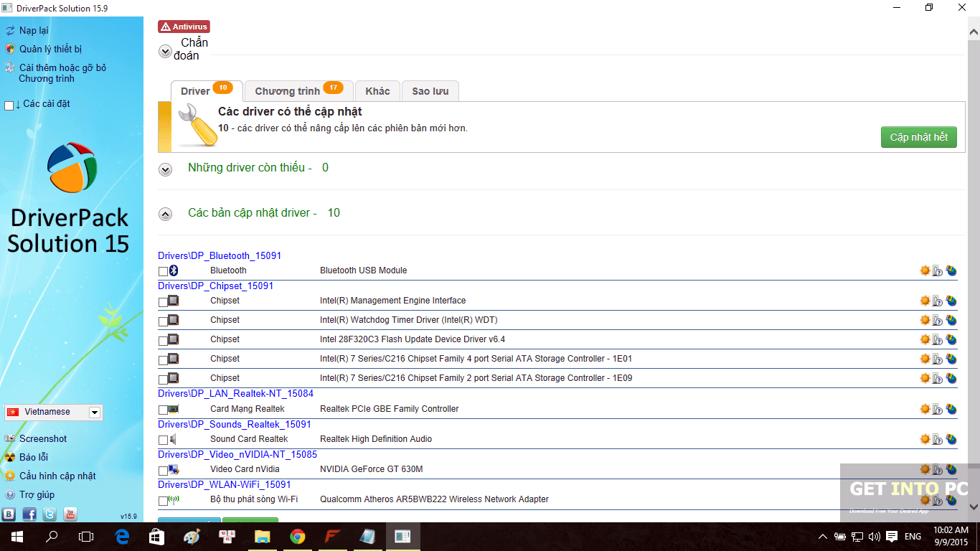Viewport: 980px width, 551px height.
Task: Click the red Antivirus warning badge
Action: click(x=184, y=27)
